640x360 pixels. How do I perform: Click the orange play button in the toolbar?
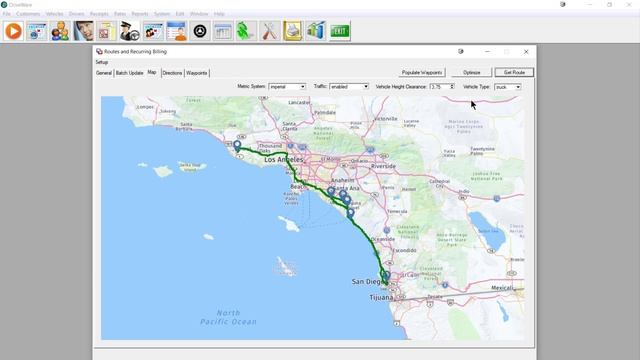point(13,31)
